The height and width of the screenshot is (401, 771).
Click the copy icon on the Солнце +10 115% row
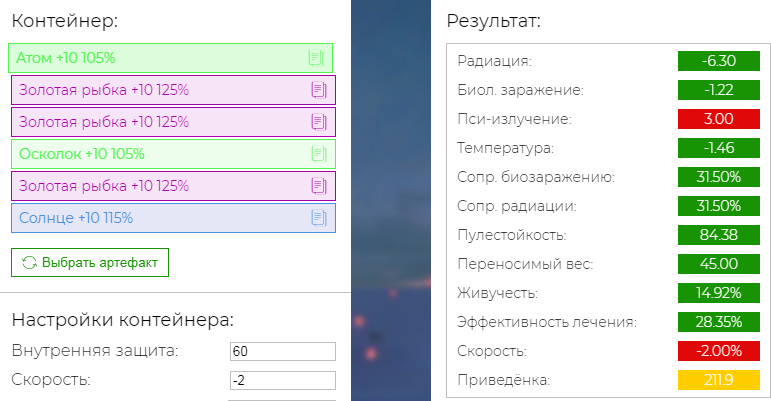(319, 218)
